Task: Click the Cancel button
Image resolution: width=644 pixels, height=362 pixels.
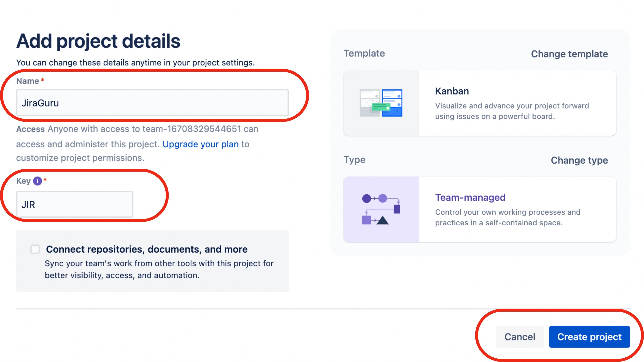Action: pyautogui.click(x=520, y=337)
